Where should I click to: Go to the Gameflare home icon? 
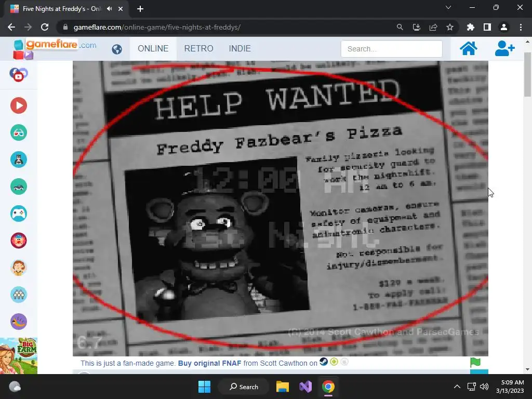coord(469,48)
